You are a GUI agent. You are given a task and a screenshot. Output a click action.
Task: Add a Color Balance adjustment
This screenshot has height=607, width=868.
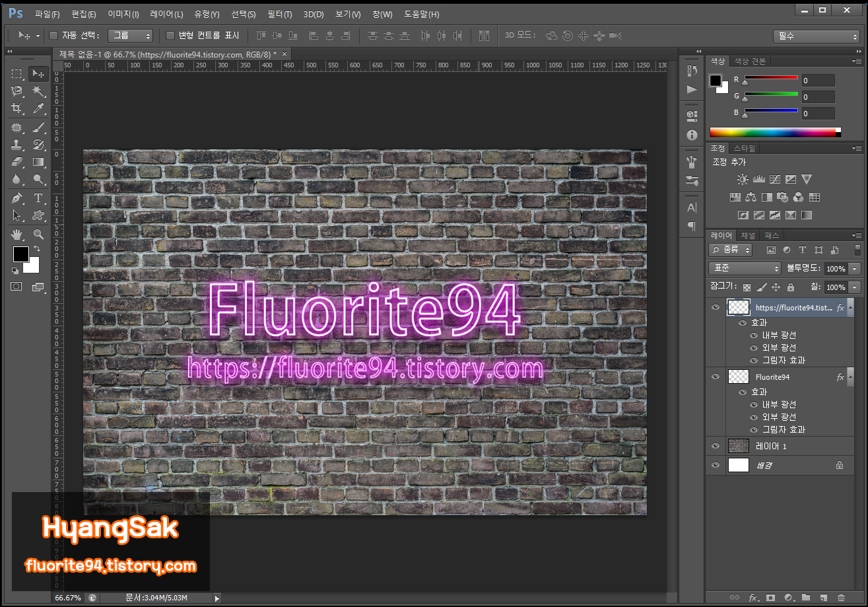pyautogui.click(x=751, y=197)
